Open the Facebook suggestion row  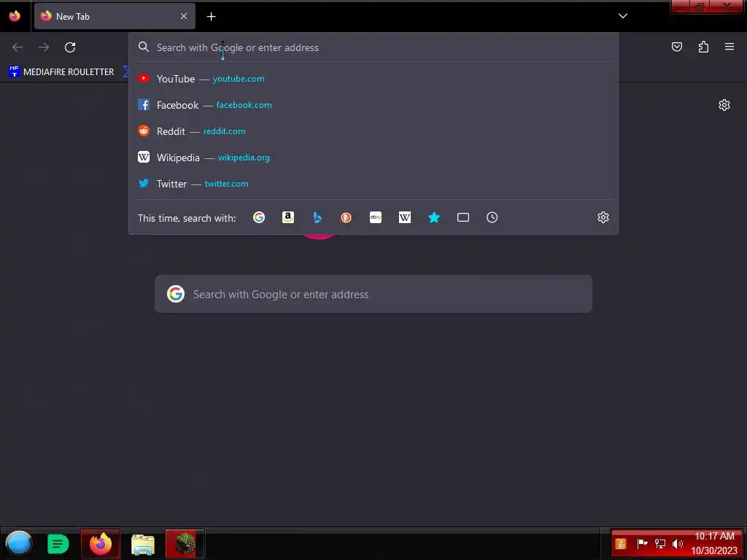(373, 105)
